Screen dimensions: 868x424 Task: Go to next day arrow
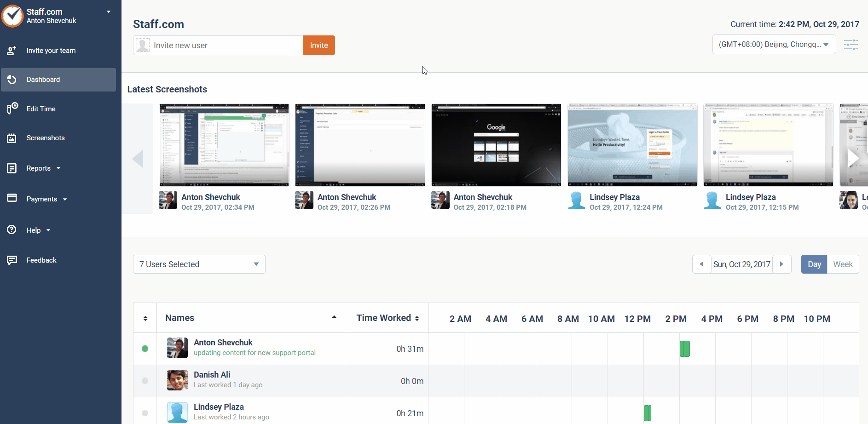(781, 264)
